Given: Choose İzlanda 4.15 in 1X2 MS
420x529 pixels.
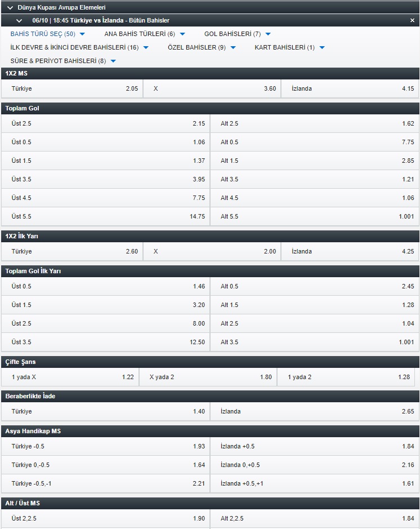Looking at the screenshot, I should click(x=350, y=88).
